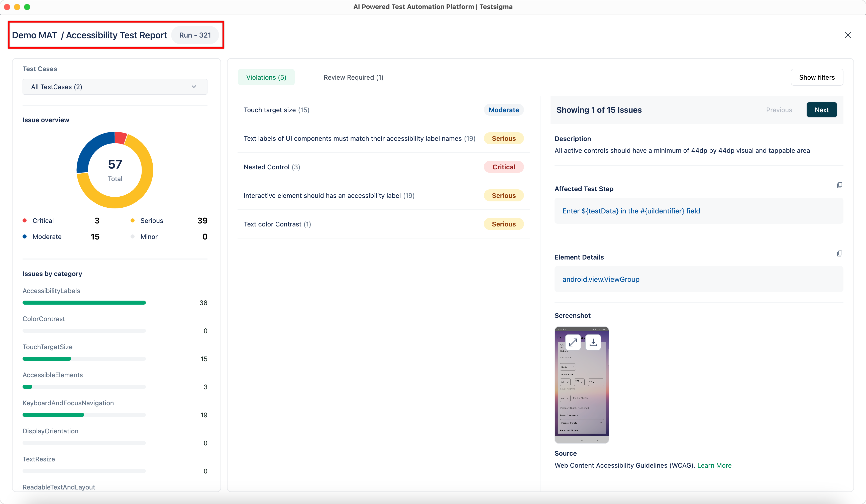Click the dropdown chevron in Test Cases
Image resolution: width=866 pixels, height=504 pixels.
[x=194, y=87]
